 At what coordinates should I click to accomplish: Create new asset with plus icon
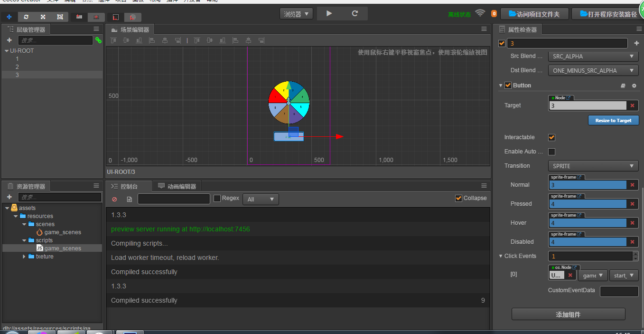pyautogui.click(x=9, y=197)
